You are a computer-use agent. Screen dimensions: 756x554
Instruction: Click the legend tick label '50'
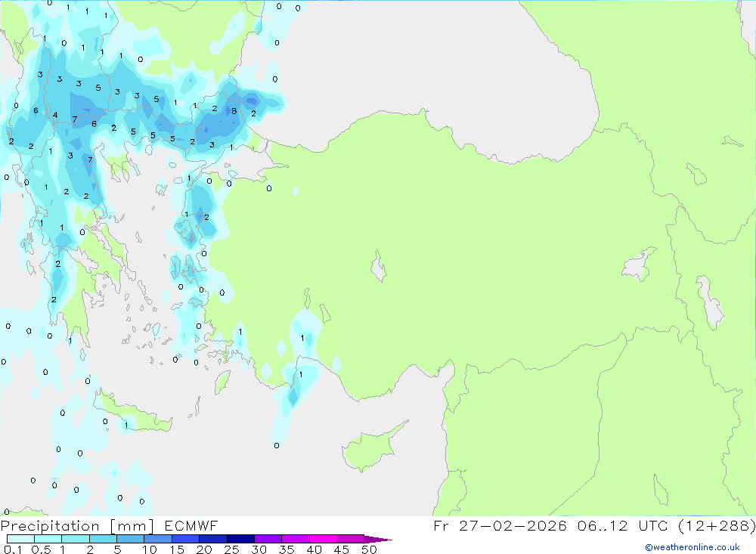370,549
